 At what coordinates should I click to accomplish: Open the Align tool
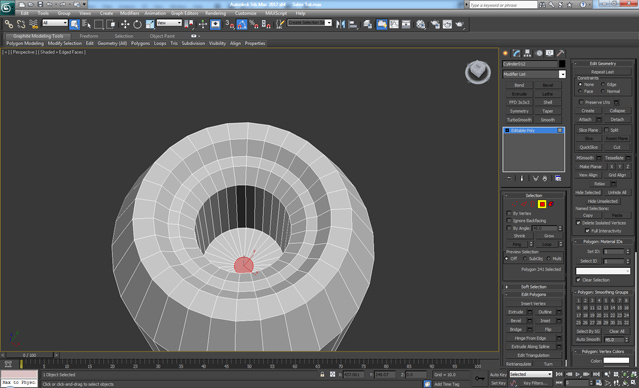353,24
